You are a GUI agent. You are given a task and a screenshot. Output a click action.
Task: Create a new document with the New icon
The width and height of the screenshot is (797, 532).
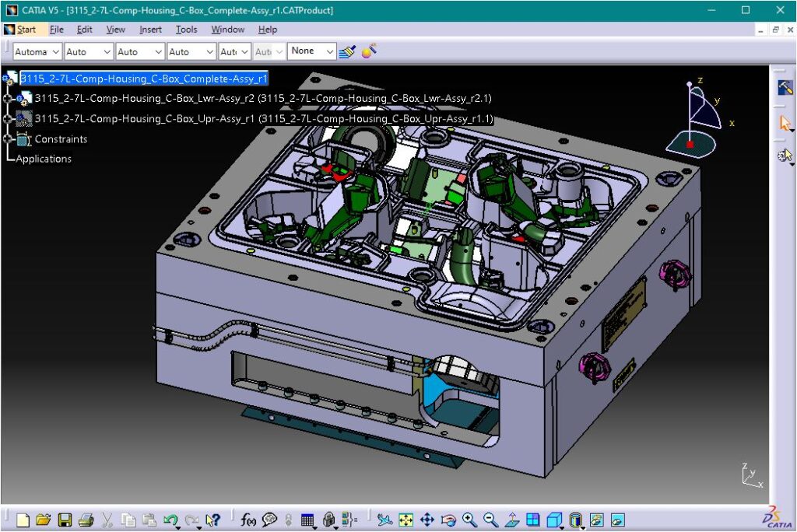point(23,520)
